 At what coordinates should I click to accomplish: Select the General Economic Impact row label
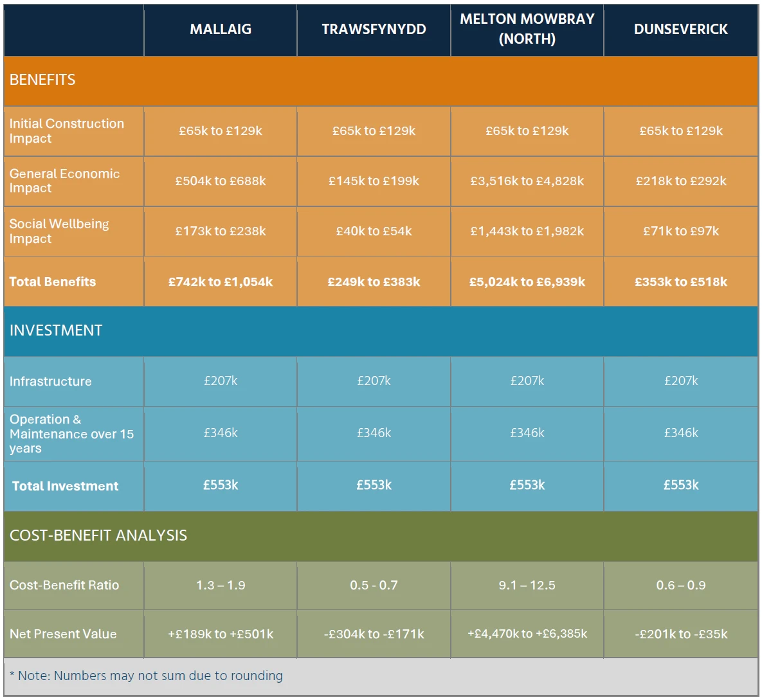pos(64,181)
